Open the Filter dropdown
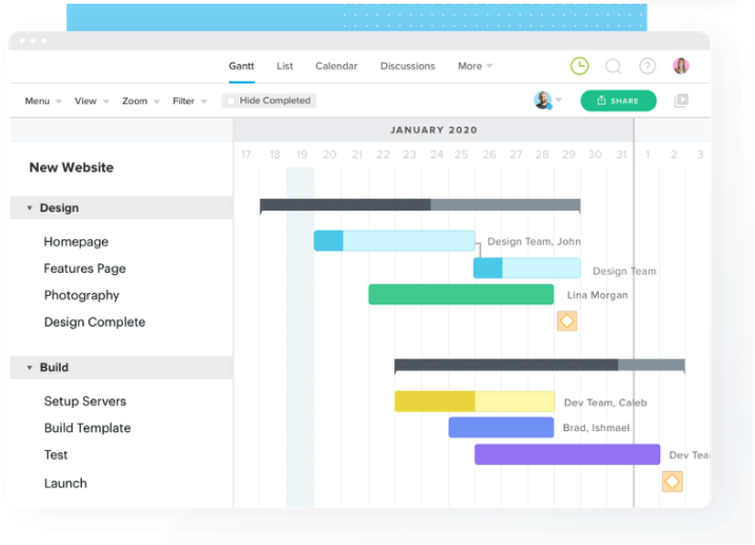The width and height of the screenshot is (755, 545). (x=189, y=101)
